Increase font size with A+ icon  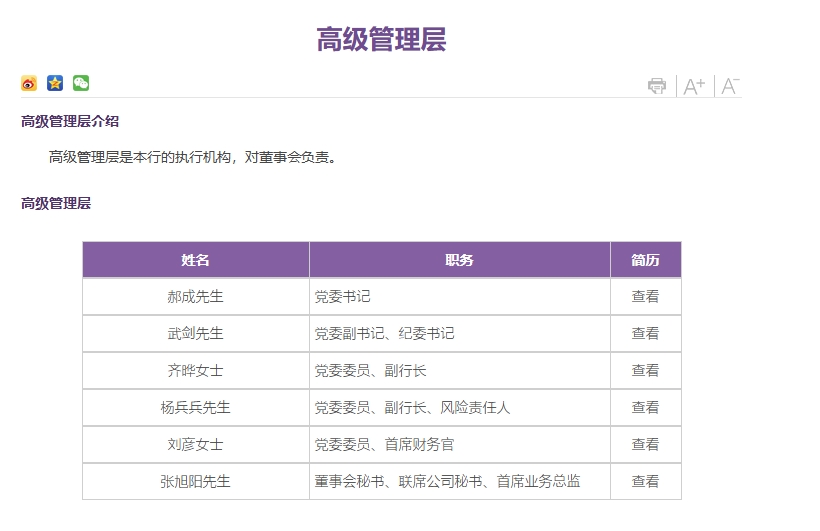(x=694, y=86)
